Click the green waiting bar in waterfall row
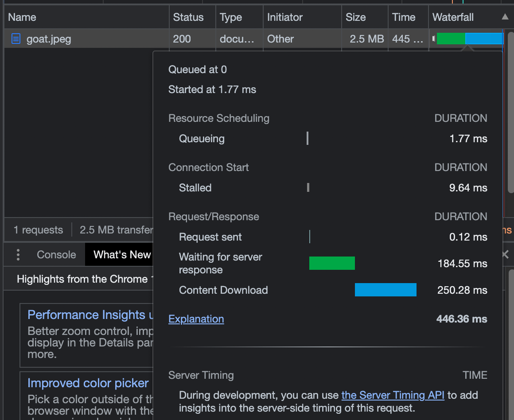 (x=451, y=39)
